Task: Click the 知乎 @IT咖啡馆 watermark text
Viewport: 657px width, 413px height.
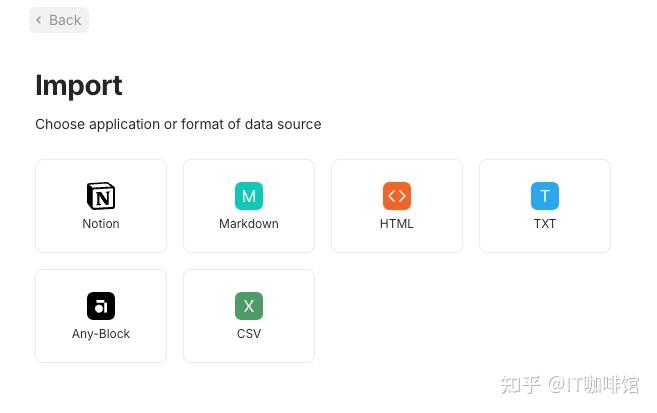Action: click(570, 385)
